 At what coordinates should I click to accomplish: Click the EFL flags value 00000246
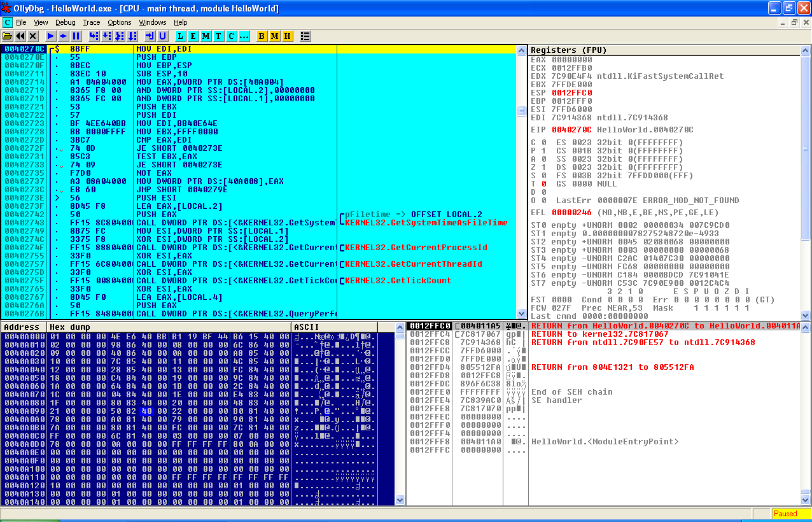pyautogui.click(x=571, y=213)
